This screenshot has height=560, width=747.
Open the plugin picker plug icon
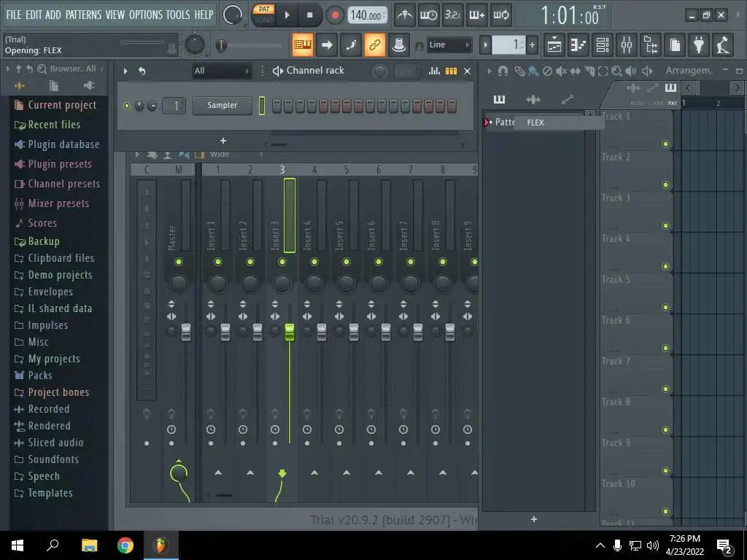(699, 44)
